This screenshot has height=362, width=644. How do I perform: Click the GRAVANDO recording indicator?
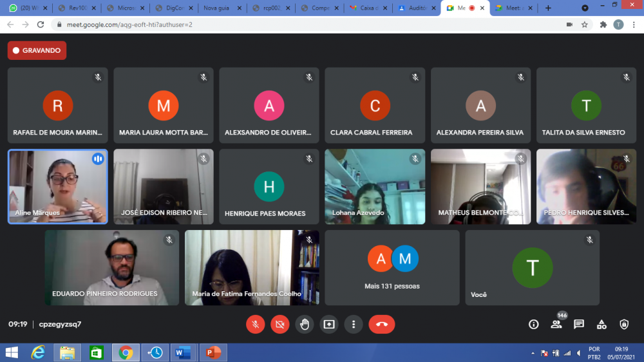click(37, 50)
